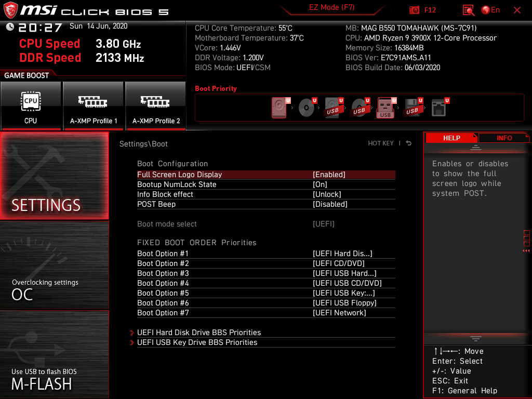Switch to EZ Mode (F7)
The height and width of the screenshot is (399, 532).
click(x=331, y=7)
